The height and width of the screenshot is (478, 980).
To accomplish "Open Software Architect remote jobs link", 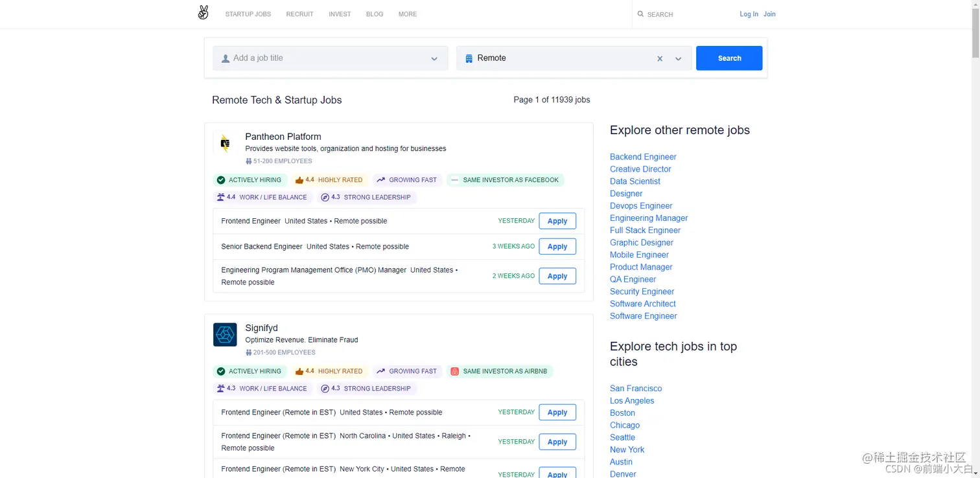I will [x=643, y=304].
